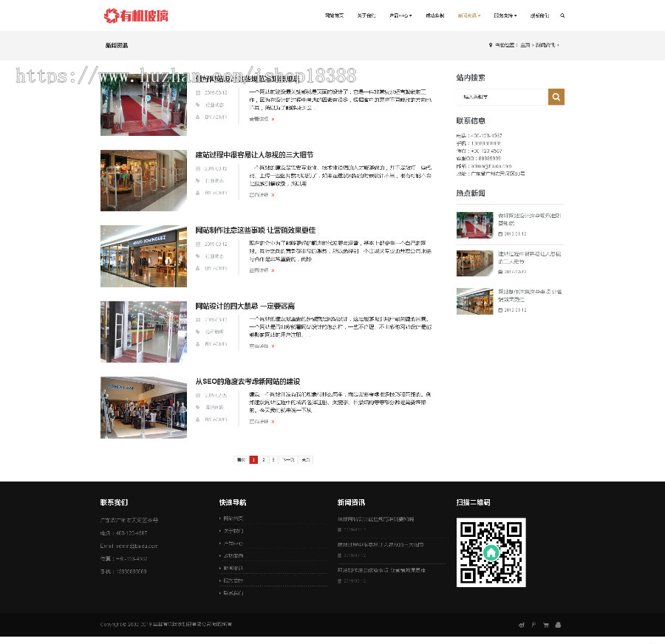665x644 pixels.
Task: Open first footer news article link
Action: (376, 519)
